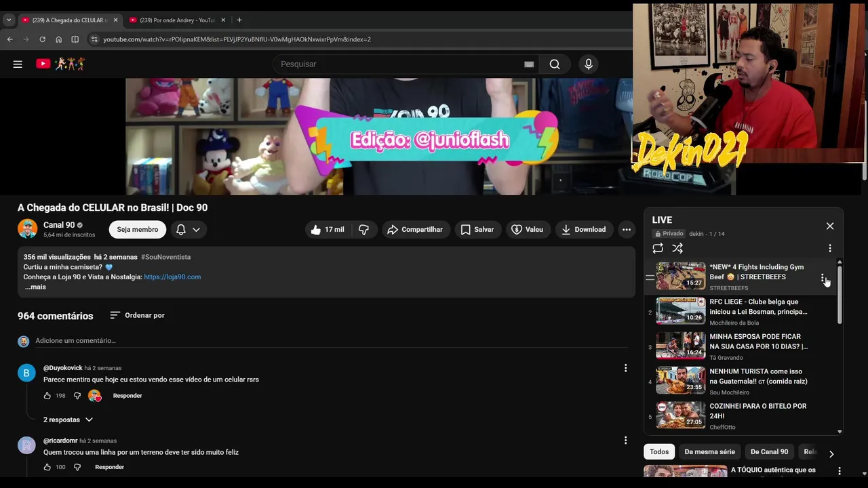Reload the page

tap(42, 39)
